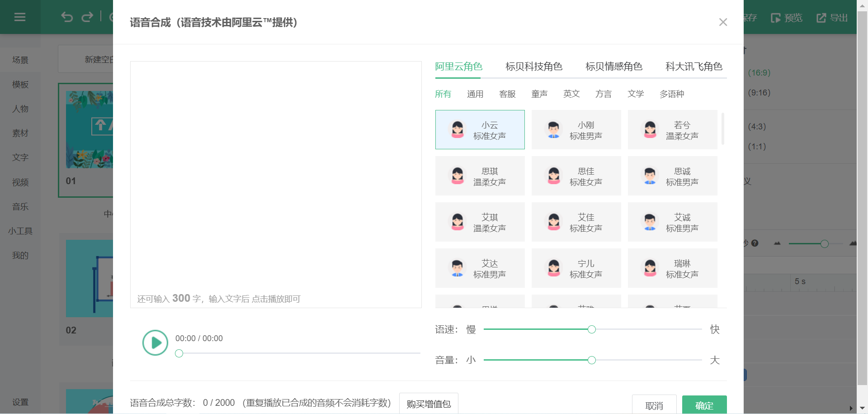This screenshot has width=868, height=414.
Task: Switch to 标贝科技角色 tab
Action: tap(533, 67)
